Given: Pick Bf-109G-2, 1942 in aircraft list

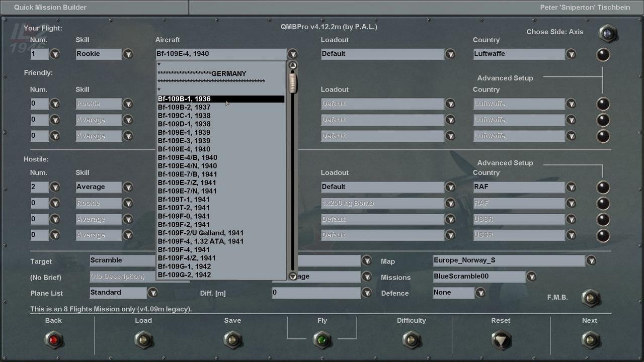Looking at the screenshot, I should [184, 275].
